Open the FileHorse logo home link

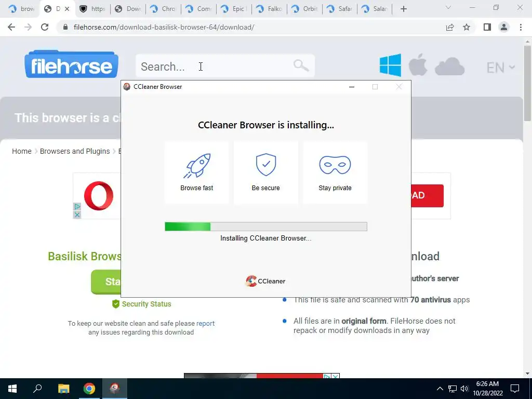pyautogui.click(x=71, y=64)
